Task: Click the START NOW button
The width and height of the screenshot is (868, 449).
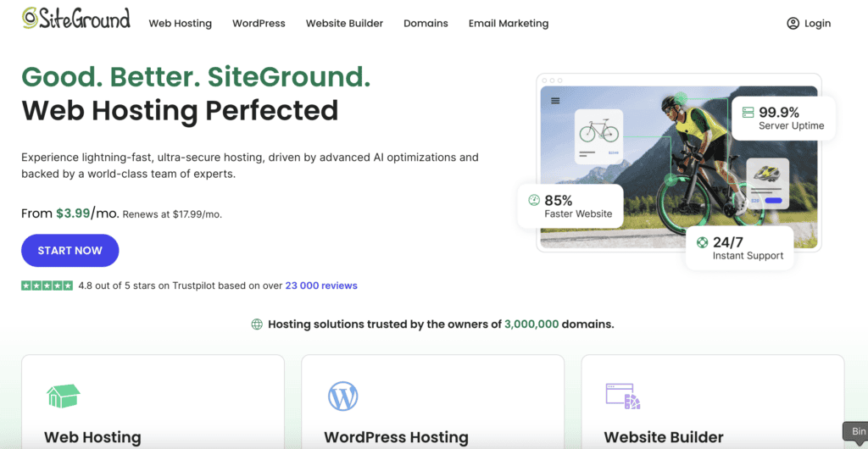Action: point(70,251)
